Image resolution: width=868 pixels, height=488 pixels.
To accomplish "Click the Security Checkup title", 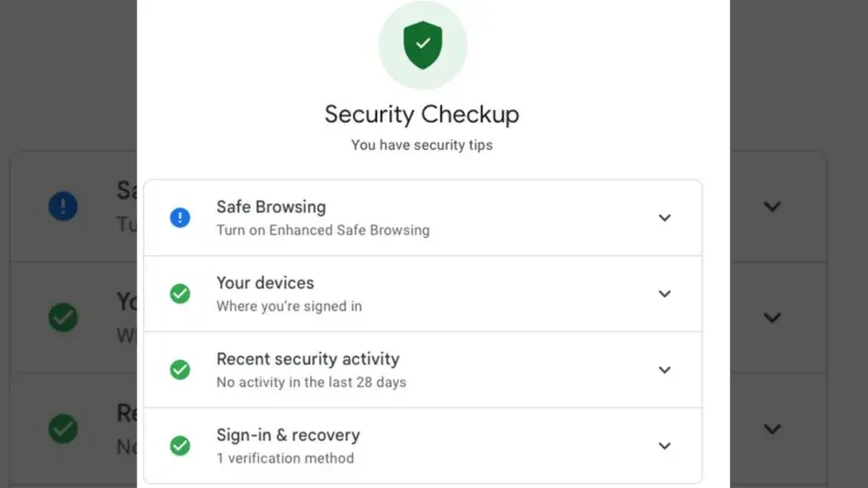I will pyautogui.click(x=421, y=114).
